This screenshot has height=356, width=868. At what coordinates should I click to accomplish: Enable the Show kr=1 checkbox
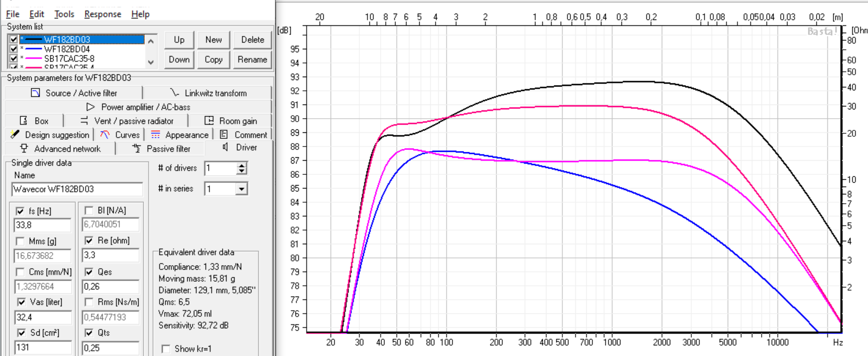(166, 349)
